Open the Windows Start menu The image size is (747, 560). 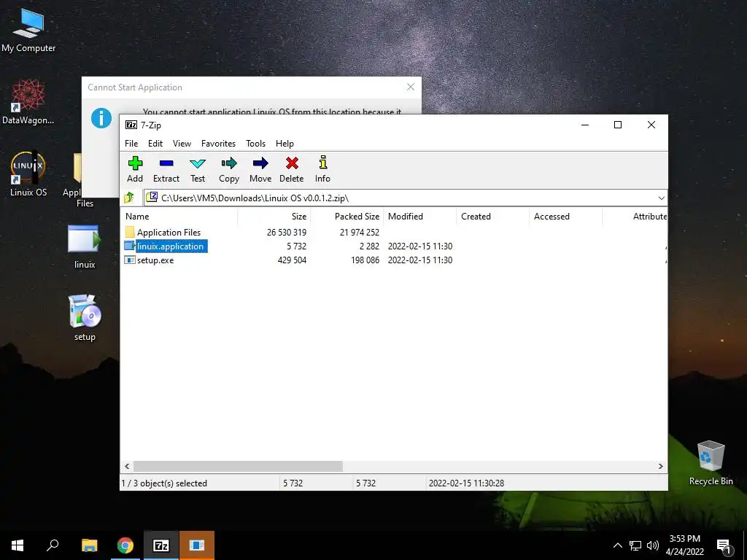pyautogui.click(x=18, y=545)
